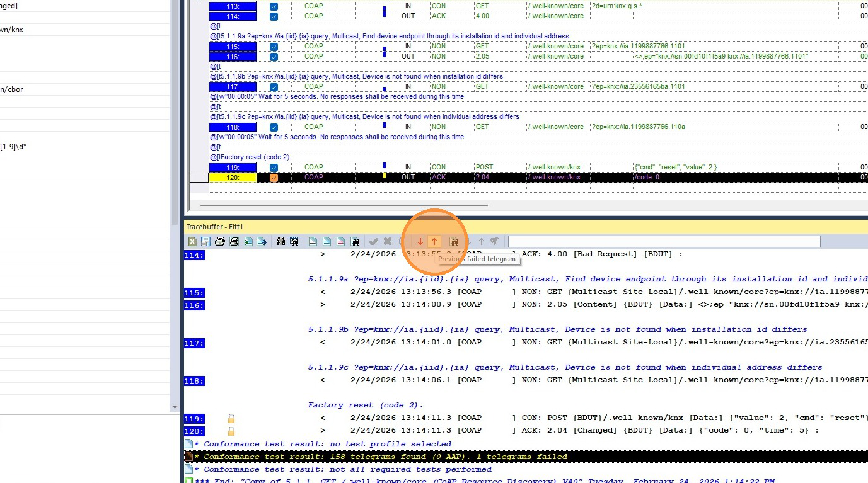Toggle the orange checkbox in row 120
This screenshot has height=483, width=868.
pos(274,178)
